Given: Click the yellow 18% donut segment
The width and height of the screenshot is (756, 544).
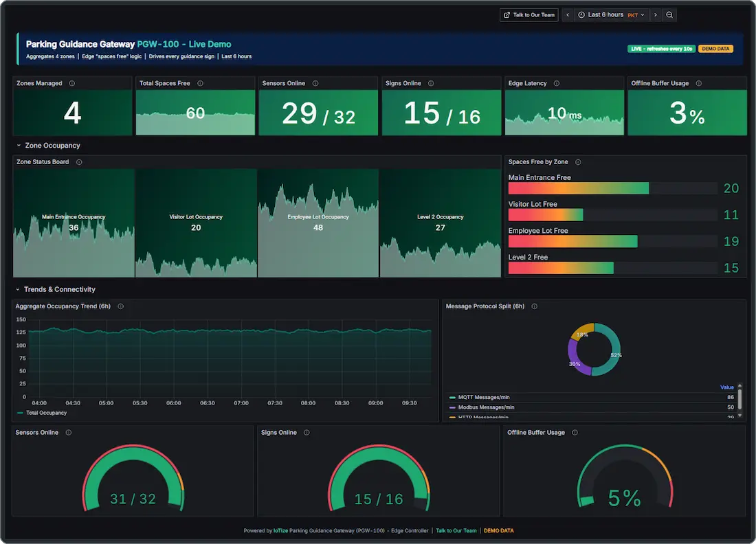Looking at the screenshot, I should pyautogui.click(x=582, y=332).
